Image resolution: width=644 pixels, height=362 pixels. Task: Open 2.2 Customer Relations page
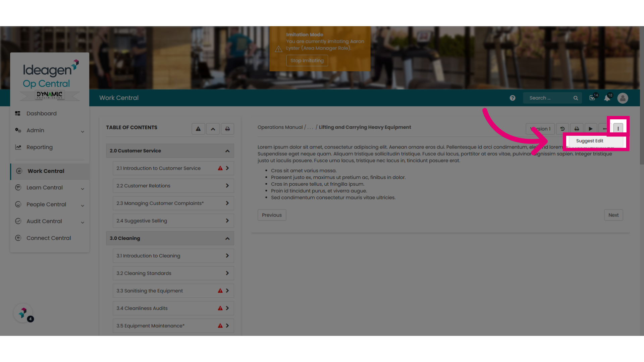(x=173, y=186)
